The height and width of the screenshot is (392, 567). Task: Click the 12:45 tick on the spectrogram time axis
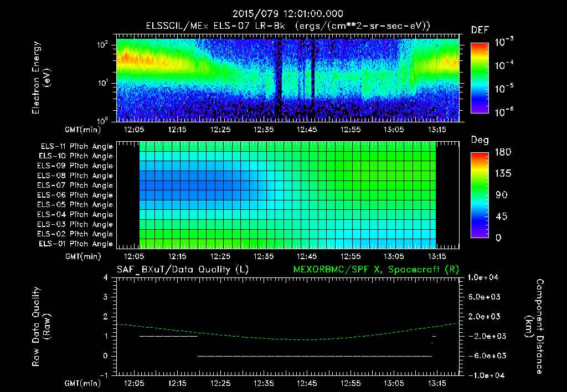(307, 130)
